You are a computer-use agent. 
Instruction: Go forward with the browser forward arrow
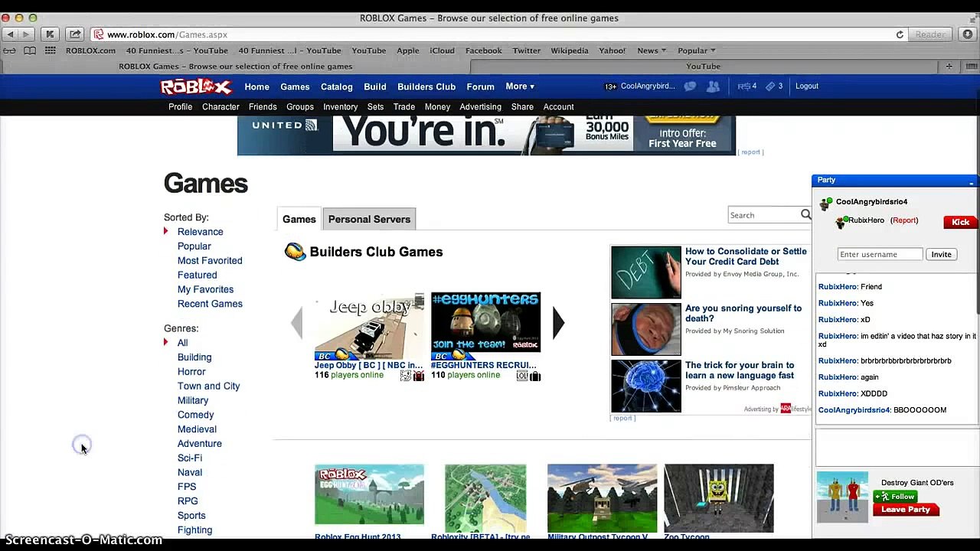click(25, 34)
